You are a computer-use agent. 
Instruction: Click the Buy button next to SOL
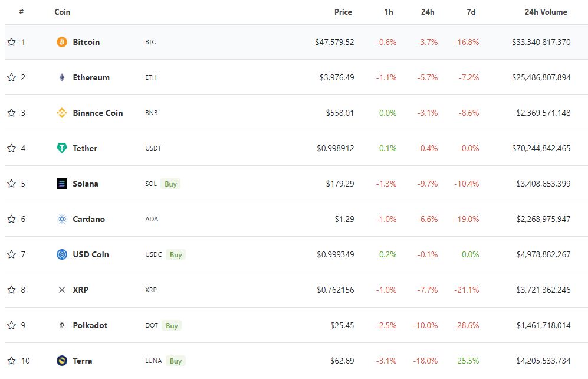pyautogui.click(x=170, y=184)
